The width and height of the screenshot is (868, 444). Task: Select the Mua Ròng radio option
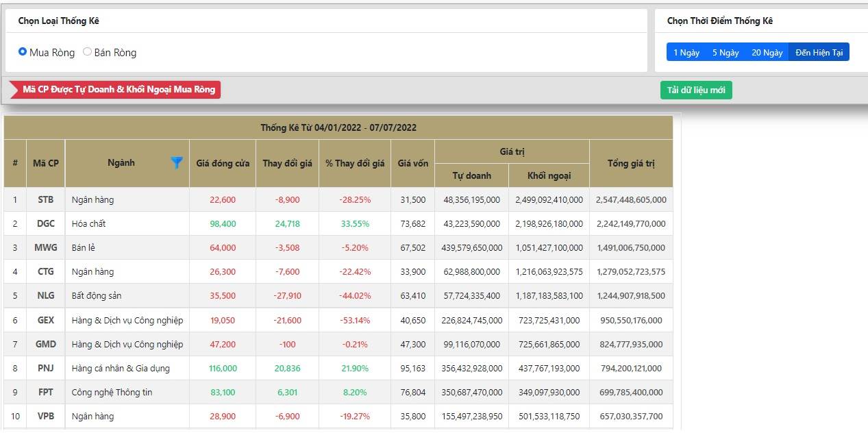(23, 51)
